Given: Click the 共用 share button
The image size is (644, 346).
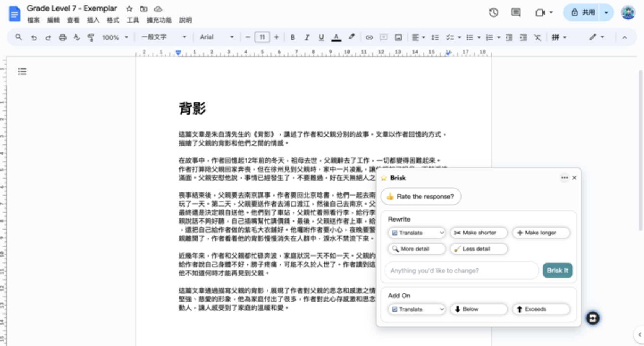Looking at the screenshot, I should coord(582,13).
